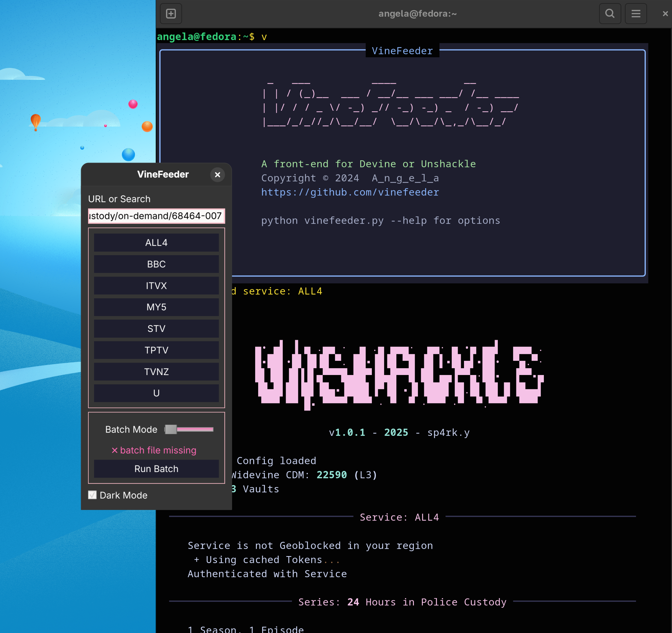Click the terminal search icon
The width and height of the screenshot is (672, 633).
(x=610, y=14)
